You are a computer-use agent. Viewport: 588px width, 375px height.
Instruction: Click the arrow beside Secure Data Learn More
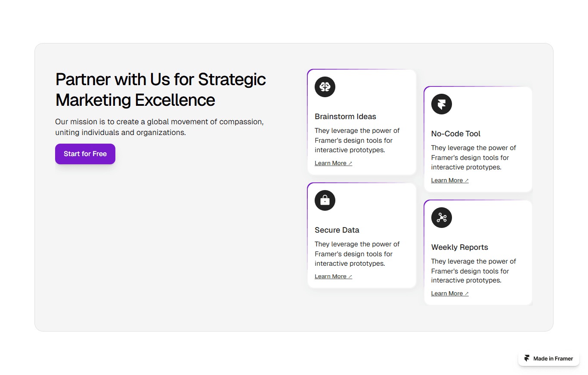click(350, 277)
